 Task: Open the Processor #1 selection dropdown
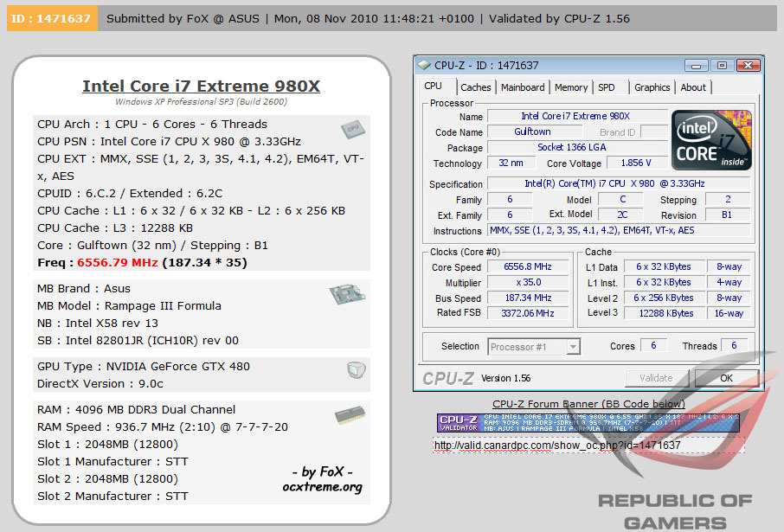tap(534, 347)
